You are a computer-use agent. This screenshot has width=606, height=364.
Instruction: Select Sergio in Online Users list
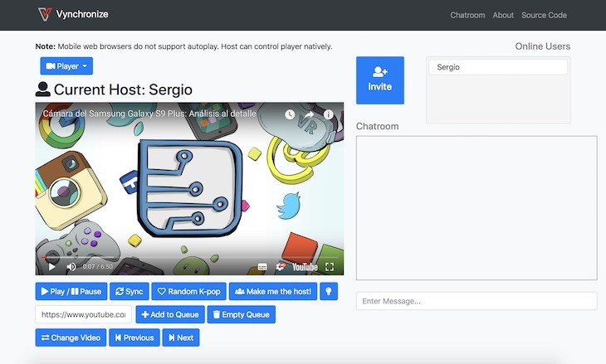point(498,67)
